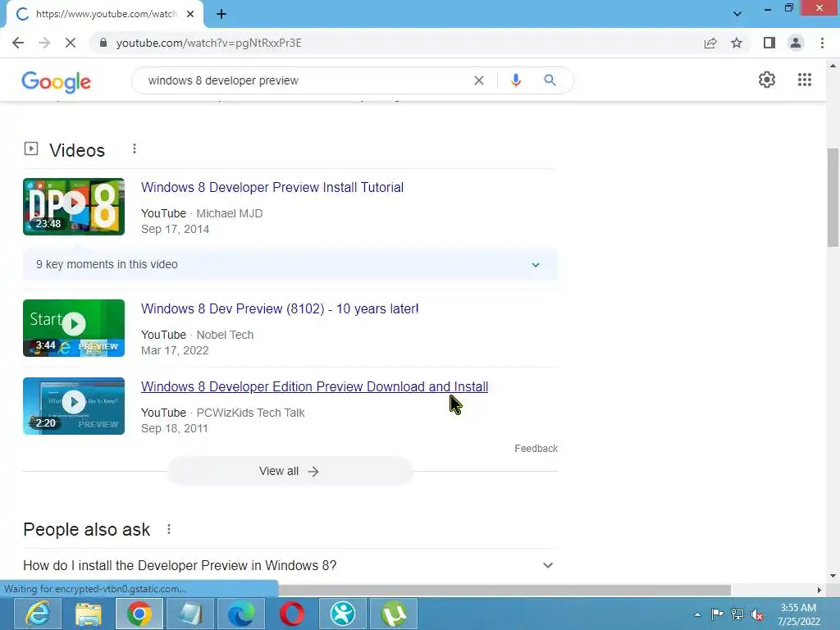Open Google quick settings gear

click(767, 80)
